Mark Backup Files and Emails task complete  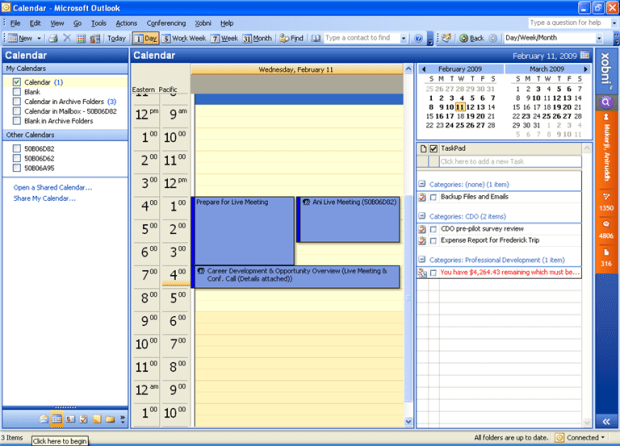433,197
